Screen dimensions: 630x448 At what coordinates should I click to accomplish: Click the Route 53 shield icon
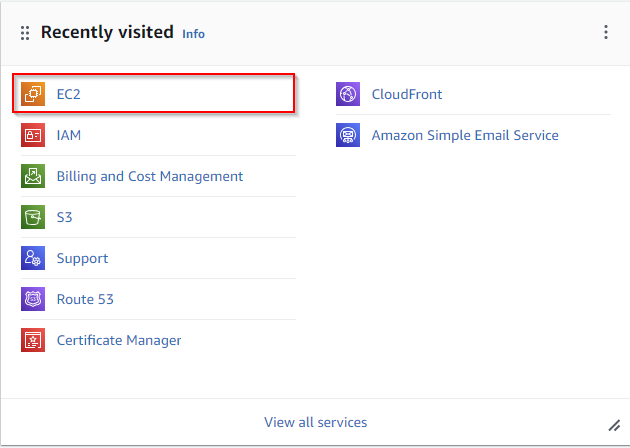(33, 299)
